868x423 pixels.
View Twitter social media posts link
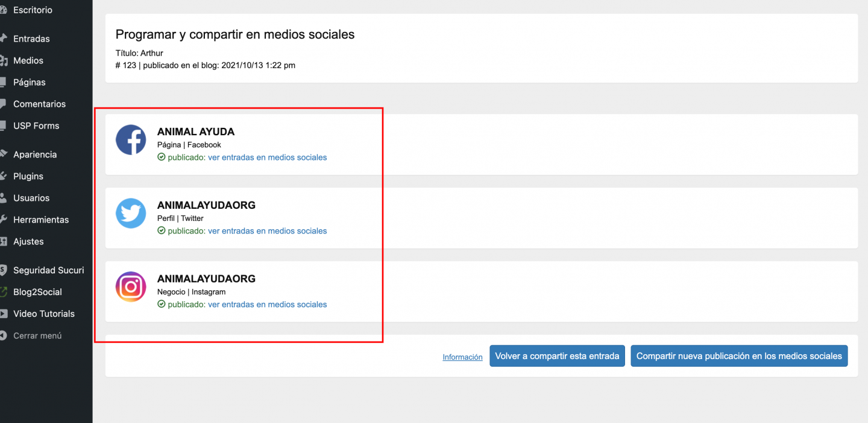(x=267, y=231)
